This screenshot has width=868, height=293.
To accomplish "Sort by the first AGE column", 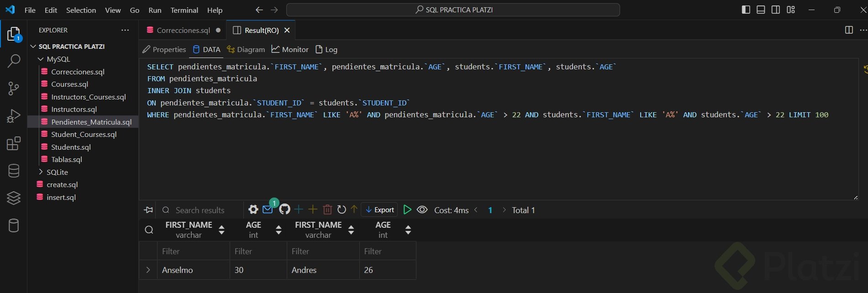I will coord(279,230).
